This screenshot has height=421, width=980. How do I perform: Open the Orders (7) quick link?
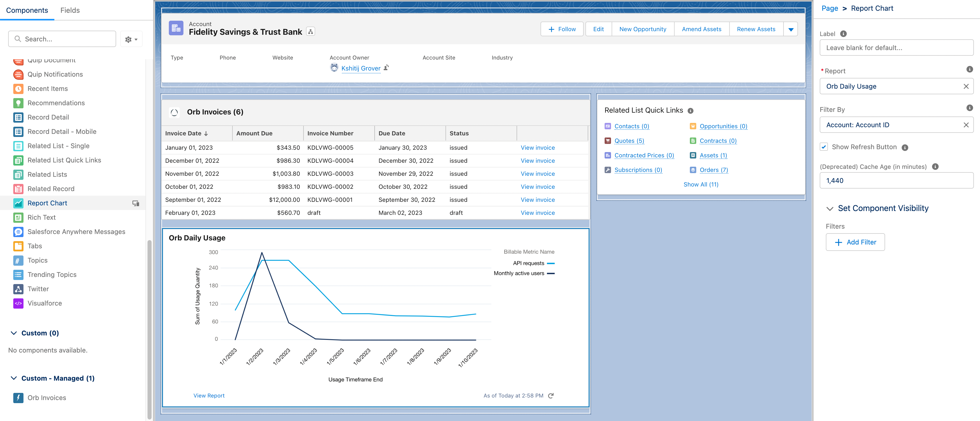coord(714,170)
